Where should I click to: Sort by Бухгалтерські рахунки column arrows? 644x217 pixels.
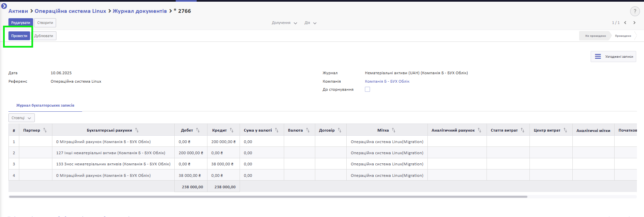pos(137,130)
